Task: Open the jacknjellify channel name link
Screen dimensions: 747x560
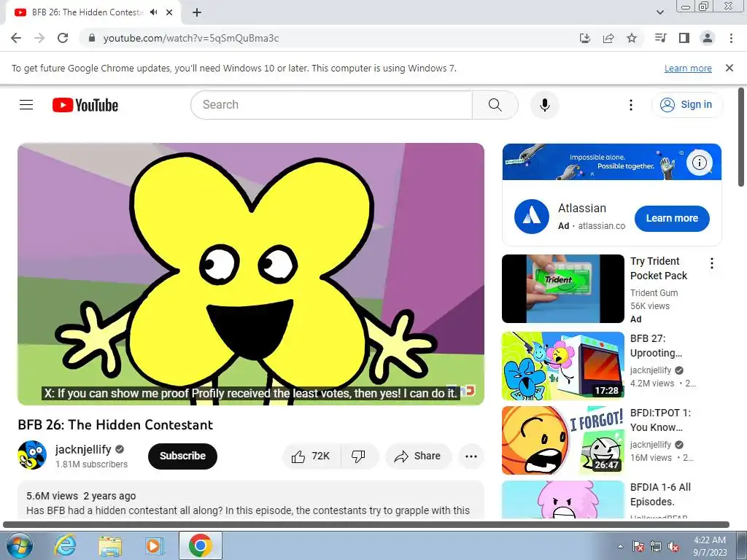Action: click(83, 449)
